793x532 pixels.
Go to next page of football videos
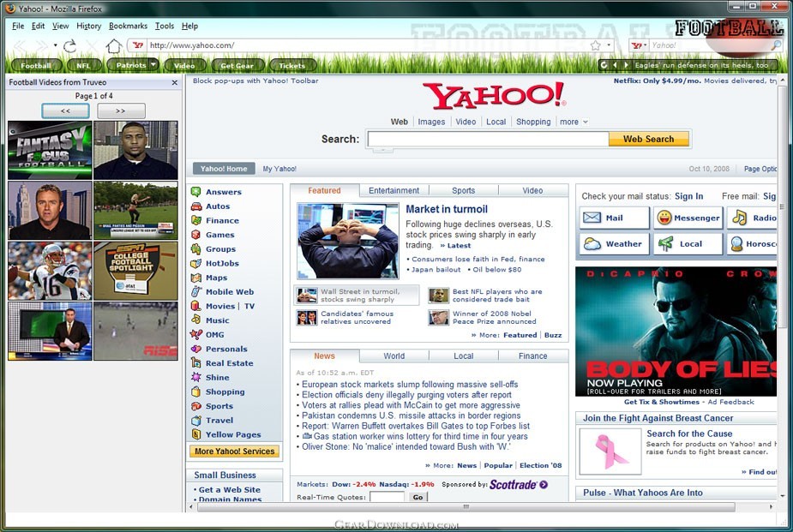point(121,111)
